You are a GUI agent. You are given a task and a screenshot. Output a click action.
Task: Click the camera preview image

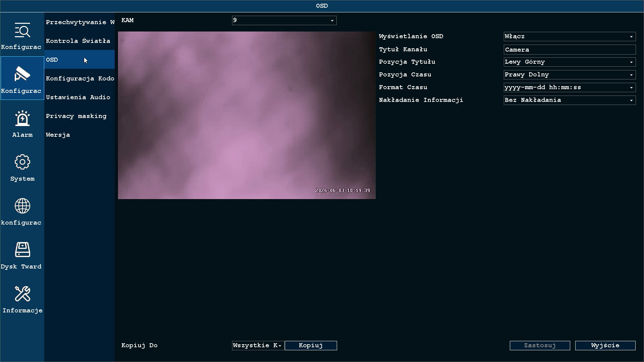[247, 115]
